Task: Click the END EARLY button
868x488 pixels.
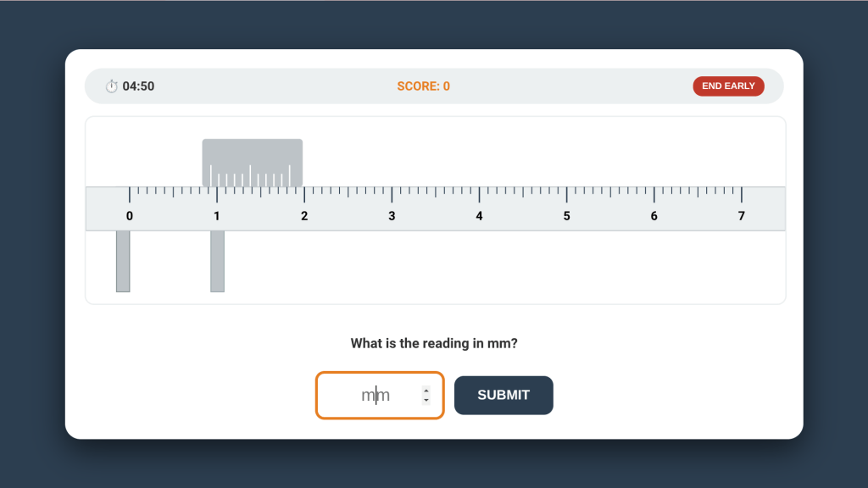Action: click(x=728, y=86)
